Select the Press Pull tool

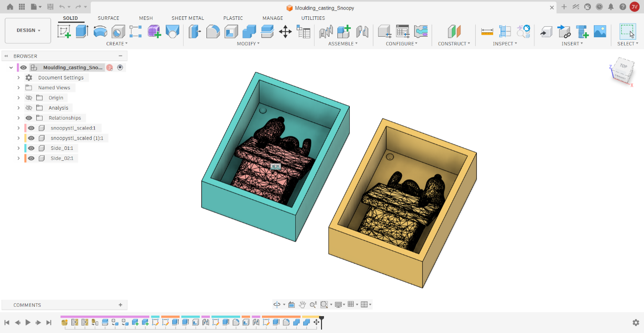pos(195,32)
